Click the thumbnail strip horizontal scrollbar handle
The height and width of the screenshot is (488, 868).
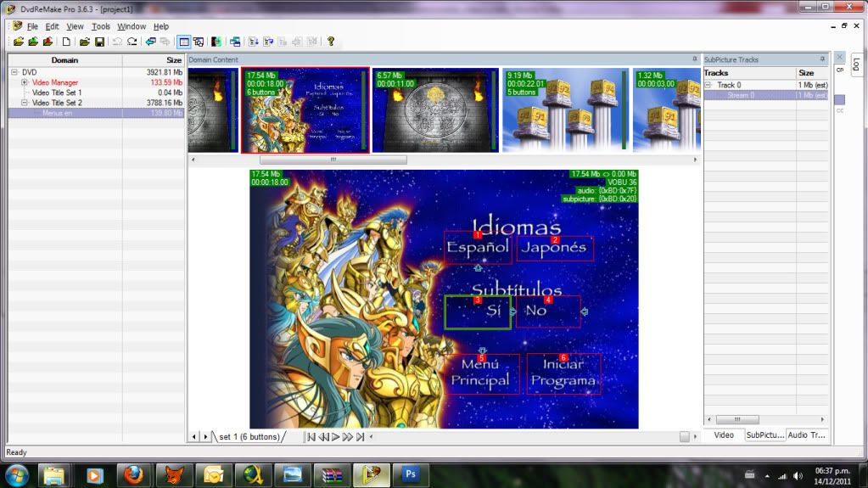[333, 160]
